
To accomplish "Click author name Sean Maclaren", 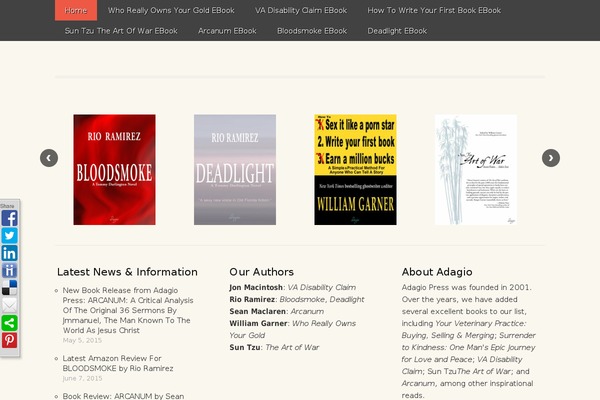I will coord(258,311).
